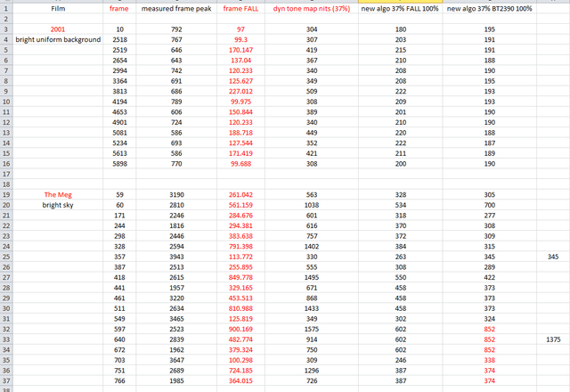Screen dimensions: 570x392
Task: Click frame FALL value 849.778
Action: 240,277
